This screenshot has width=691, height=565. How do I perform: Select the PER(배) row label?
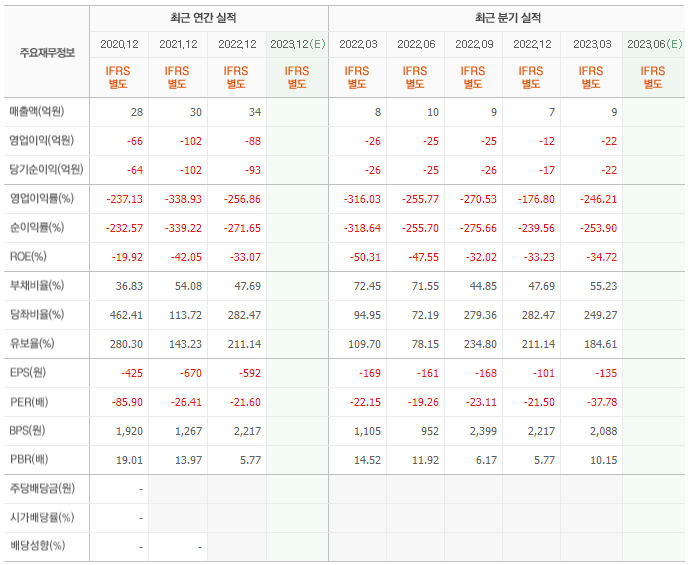29,402
